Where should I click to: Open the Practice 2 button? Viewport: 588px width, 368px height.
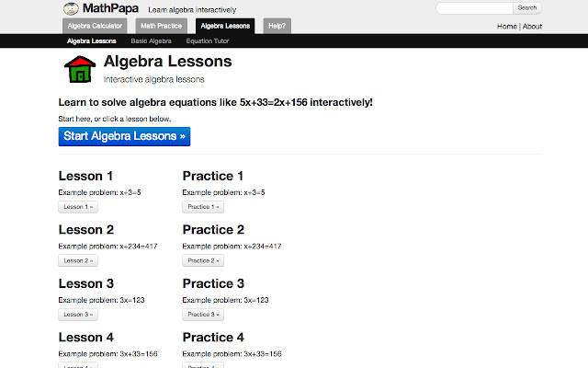[x=204, y=260]
